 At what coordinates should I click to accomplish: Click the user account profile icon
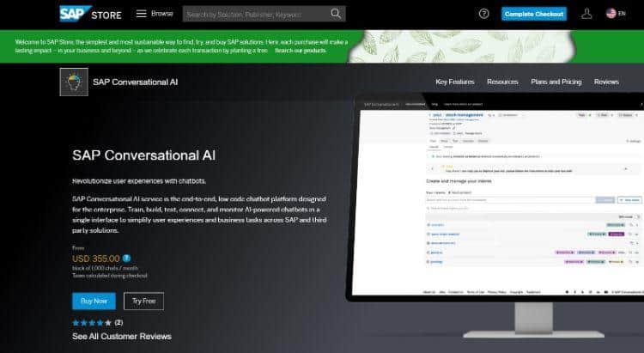pyautogui.click(x=586, y=14)
